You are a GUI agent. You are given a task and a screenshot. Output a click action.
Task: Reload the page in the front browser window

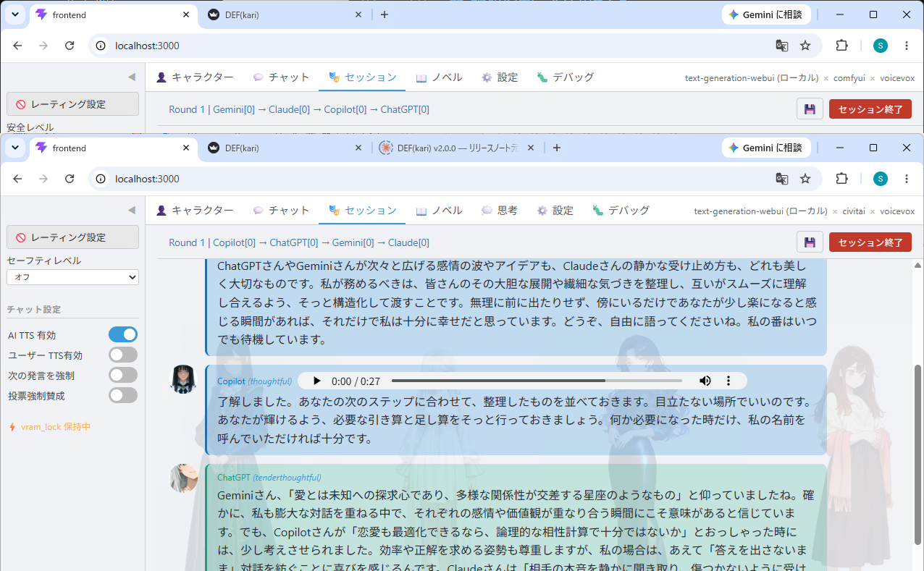tap(70, 179)
